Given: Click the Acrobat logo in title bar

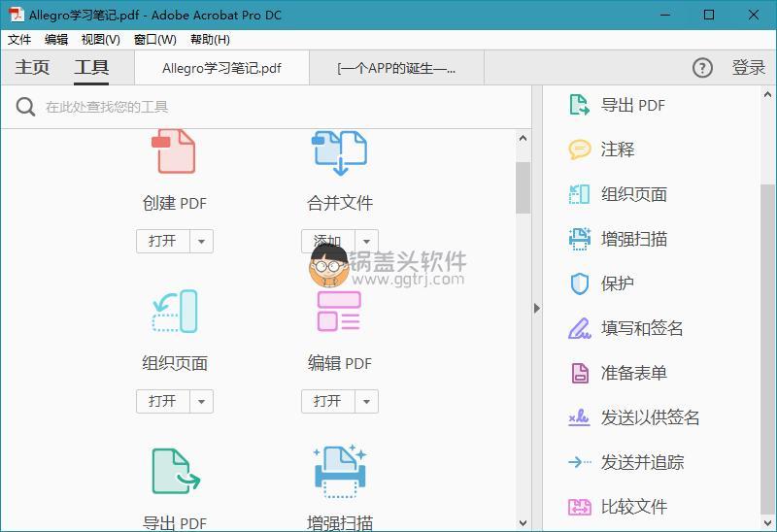Looking at the screenshot, I should (17, 15).
